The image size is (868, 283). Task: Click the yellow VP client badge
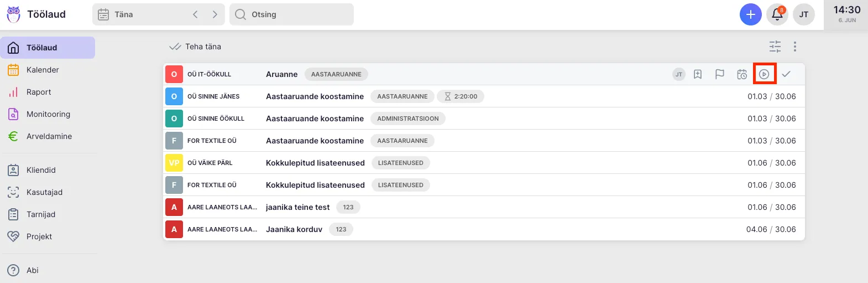pos(174,163)
